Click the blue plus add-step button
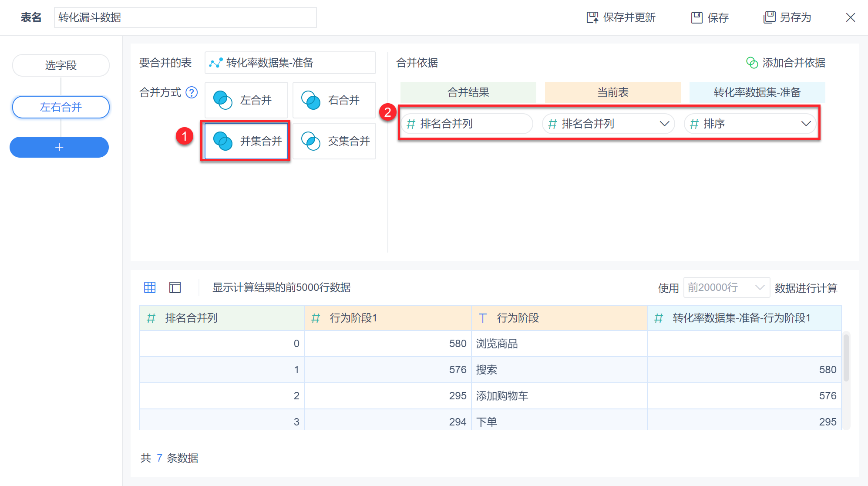868x486 pixels. [59, 147]
